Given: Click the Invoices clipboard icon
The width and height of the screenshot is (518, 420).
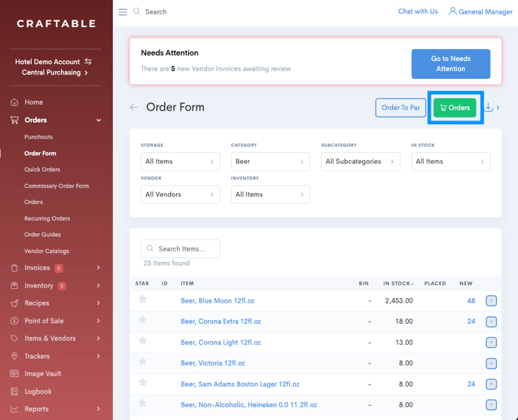Looking at the screenshot, I should click(14, 268).
